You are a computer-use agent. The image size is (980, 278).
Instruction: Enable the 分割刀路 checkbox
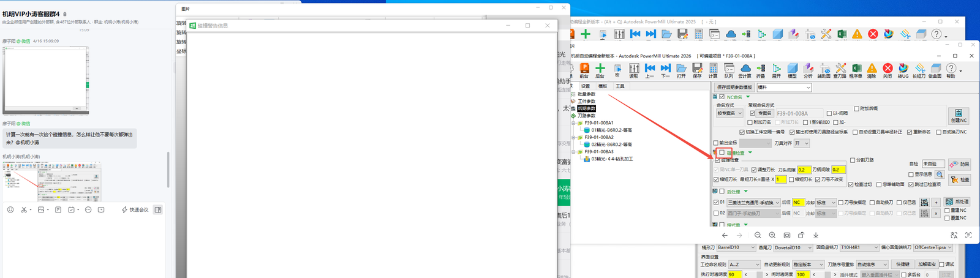click(x=853, y=160)
